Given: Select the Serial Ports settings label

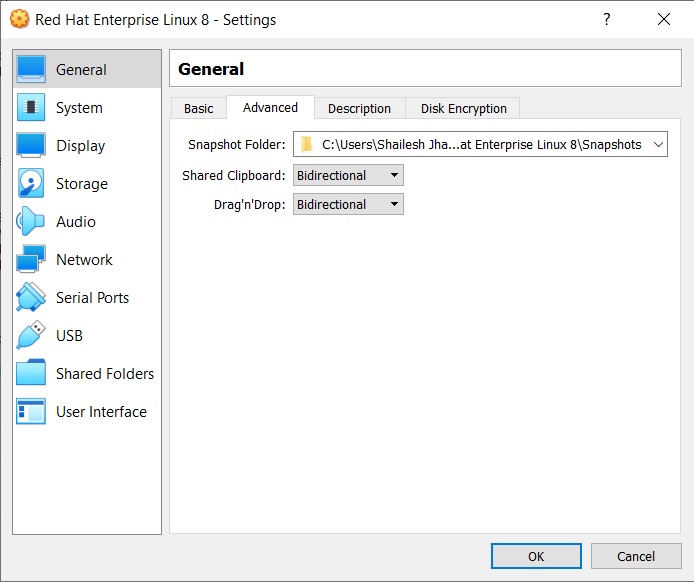Looking at the screenshot, I should tap(93, 297).
